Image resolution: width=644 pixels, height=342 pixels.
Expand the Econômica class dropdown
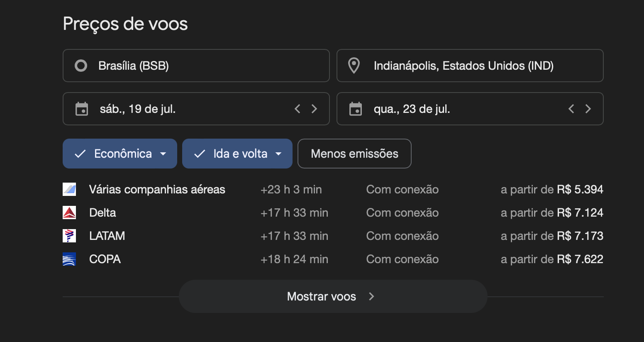[120, 154]
